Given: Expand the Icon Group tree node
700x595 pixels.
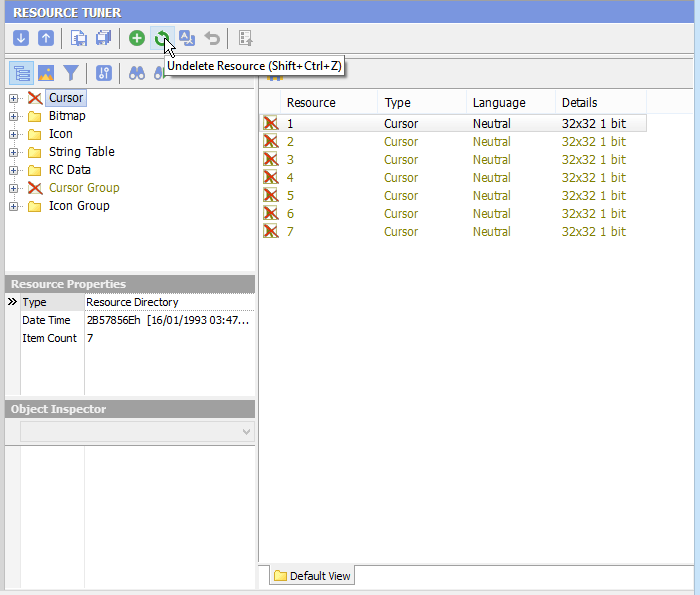Looking at the screenshot, I should (x=13, y=206).
